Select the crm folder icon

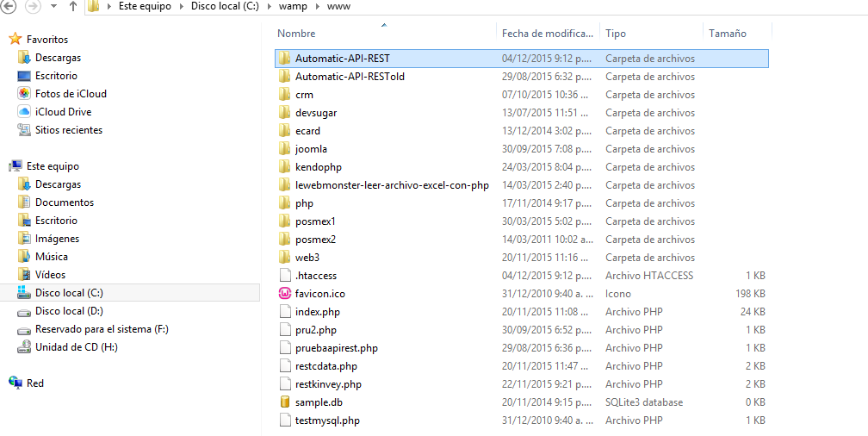[285, 95]
